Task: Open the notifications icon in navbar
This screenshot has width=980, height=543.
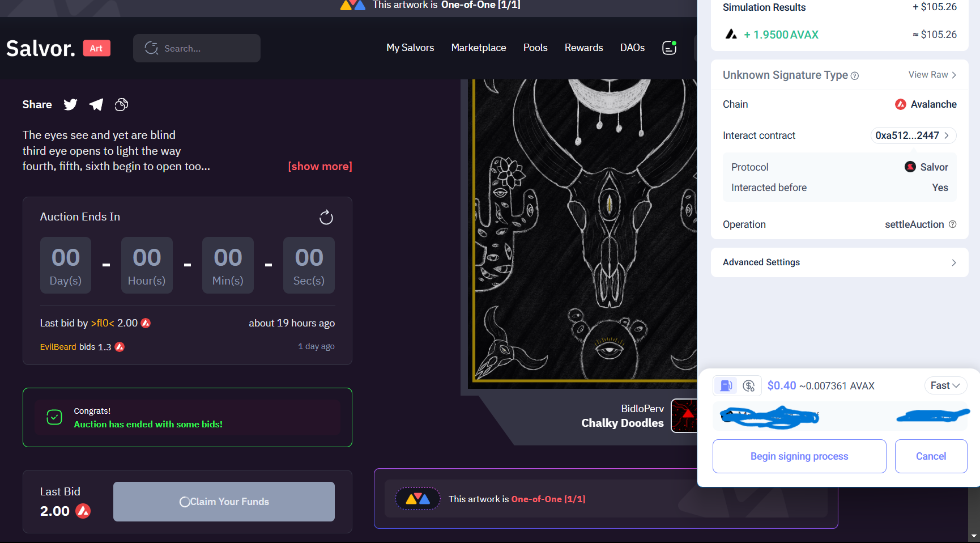Action: point(669,48)
